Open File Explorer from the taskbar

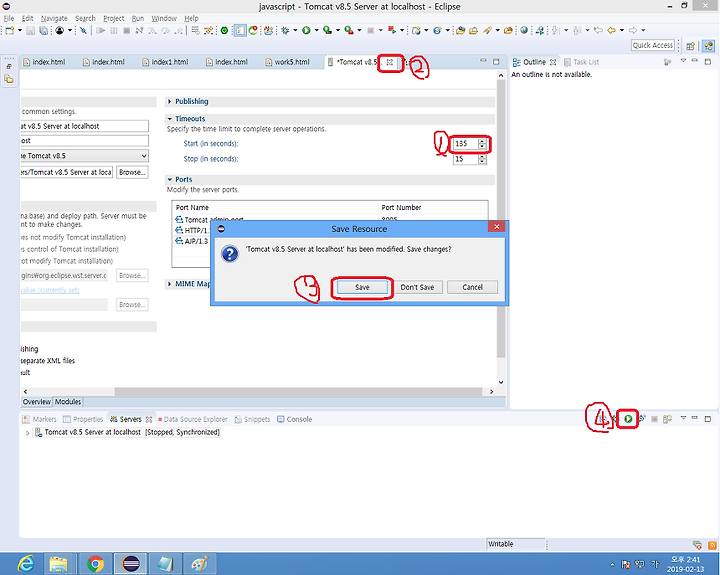(x=59, y=564)
